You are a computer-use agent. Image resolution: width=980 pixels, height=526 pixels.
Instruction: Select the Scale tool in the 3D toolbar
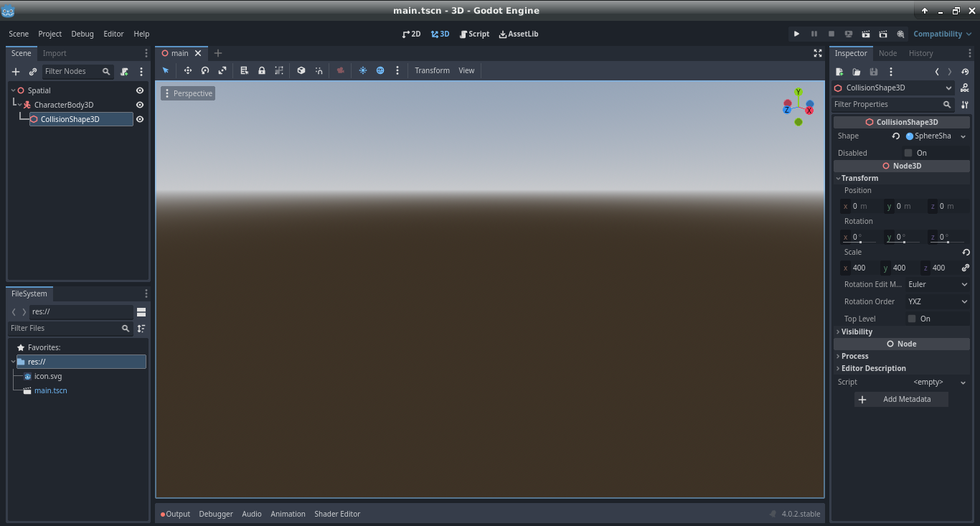coord(222,70)
